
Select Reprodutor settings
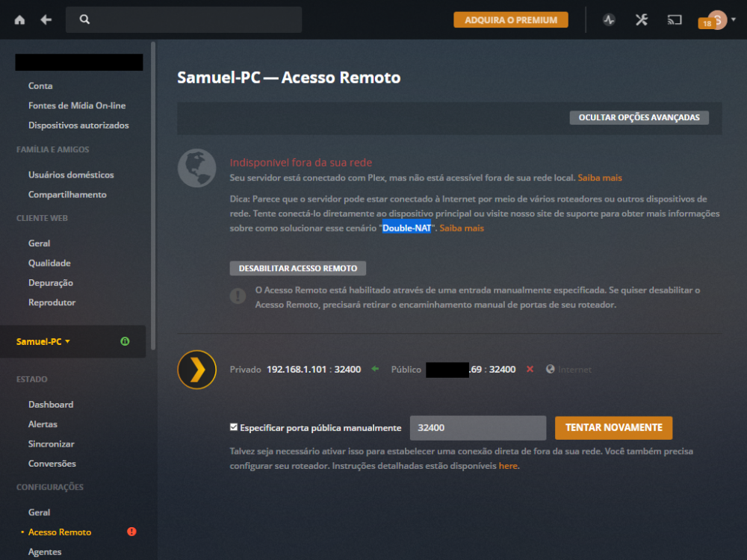(52, 302)
